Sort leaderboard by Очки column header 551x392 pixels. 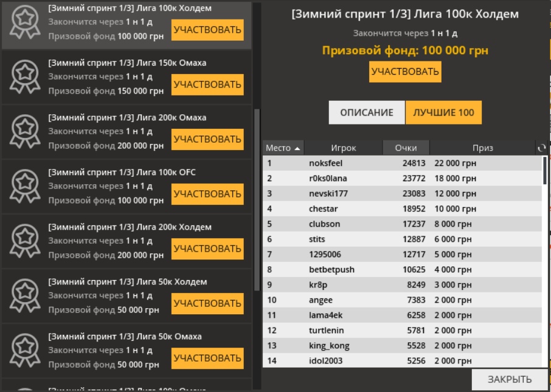click(406, 148)
